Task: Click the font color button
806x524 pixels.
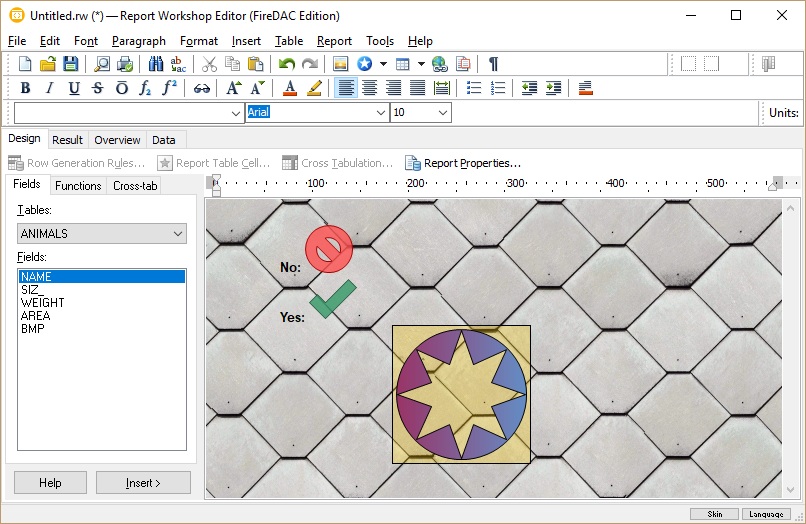Action: (x=290, y=88)
